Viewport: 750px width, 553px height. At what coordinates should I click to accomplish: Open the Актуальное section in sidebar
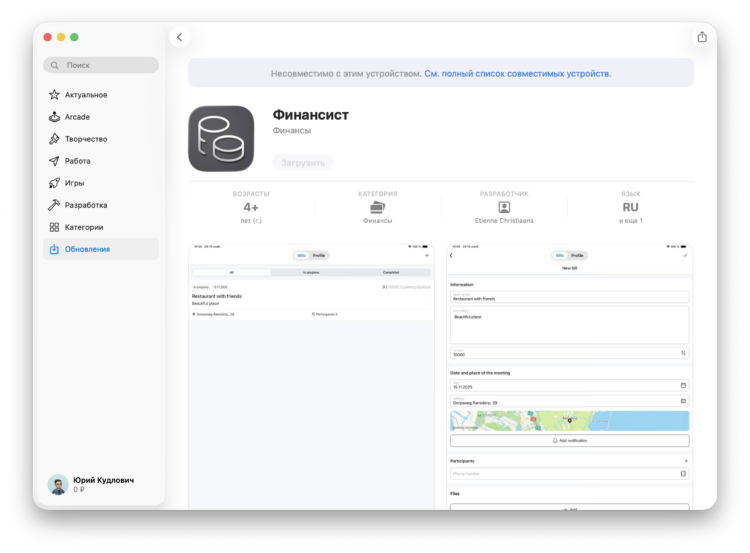pos(85,95)
